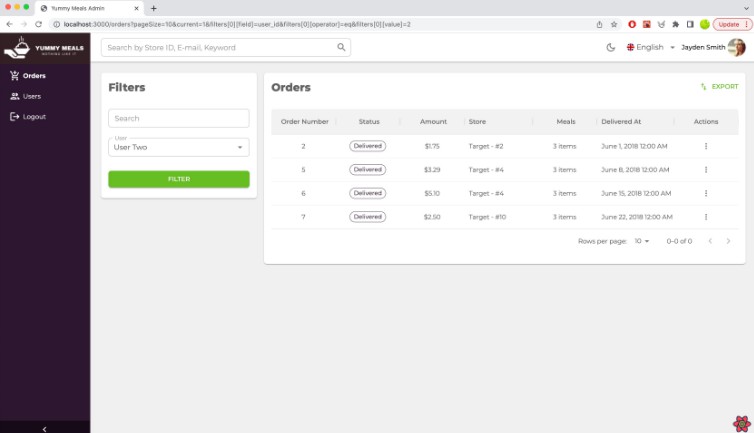754x433 pixels.
Task: Open actions menu for order 6
Action: (706, 193)
